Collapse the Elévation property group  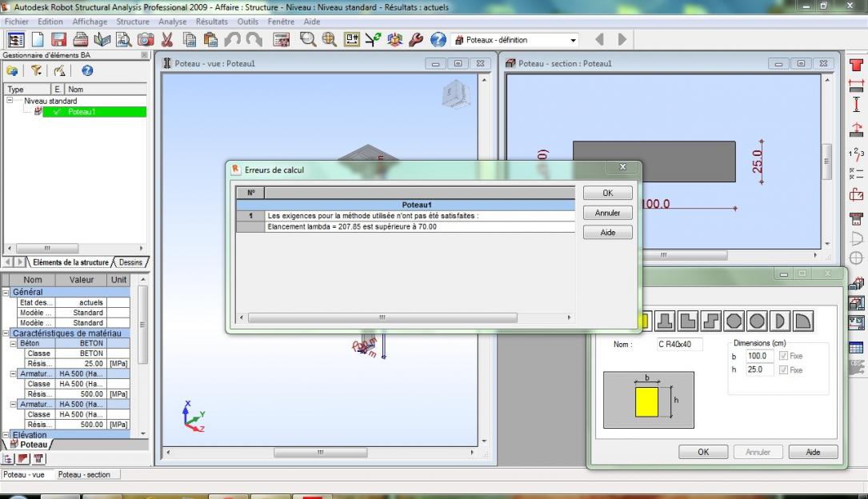point(6,435)
